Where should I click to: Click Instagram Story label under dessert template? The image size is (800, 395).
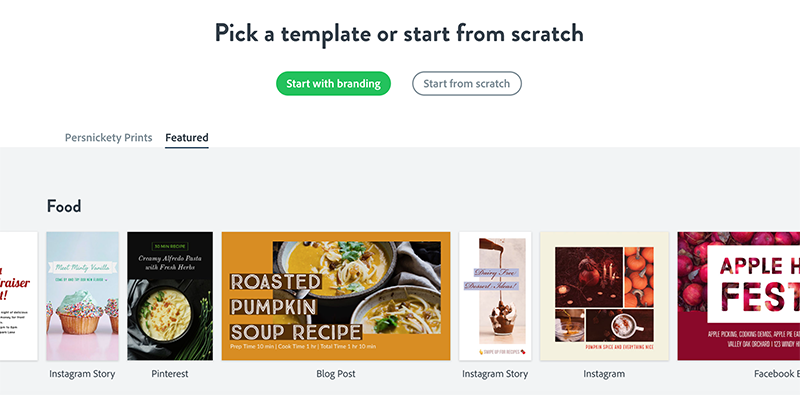pyautogui.click(x=495, y=374)
